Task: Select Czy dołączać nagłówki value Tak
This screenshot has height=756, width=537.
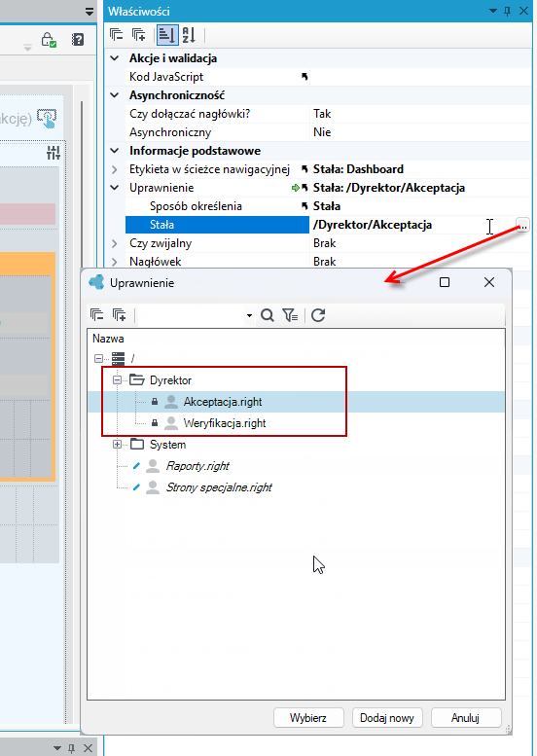Action: (x=322, y=114)
